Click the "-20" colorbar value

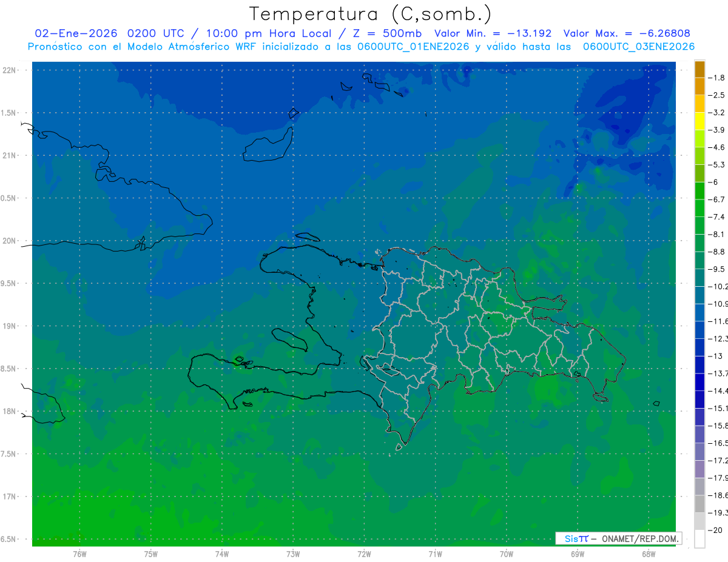coord(715,530)
